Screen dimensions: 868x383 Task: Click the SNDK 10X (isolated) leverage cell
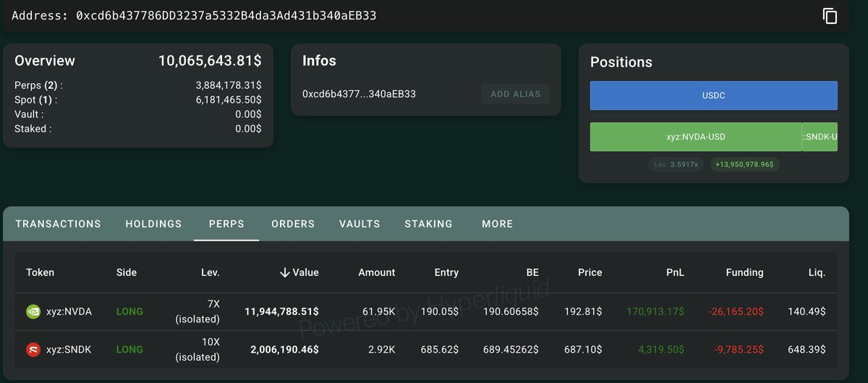click(197, 350)
